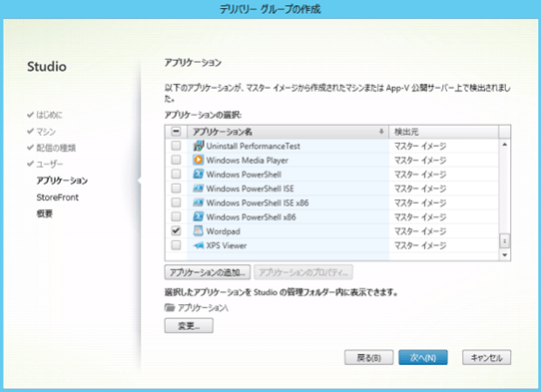Open the ユーザー wizard step
541x392 pixels.
(50, 164)
